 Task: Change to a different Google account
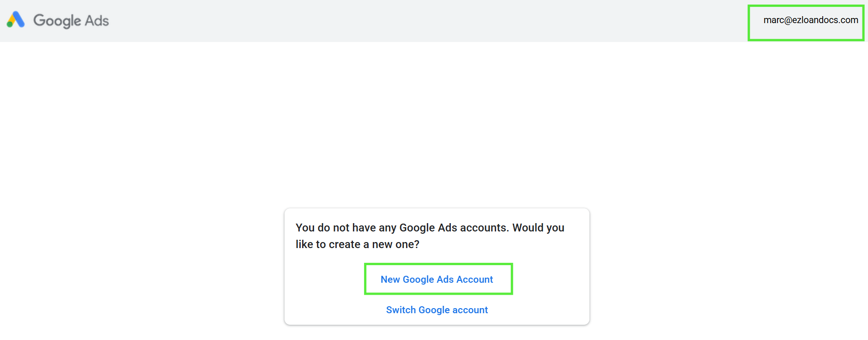[x=437, y=310]
